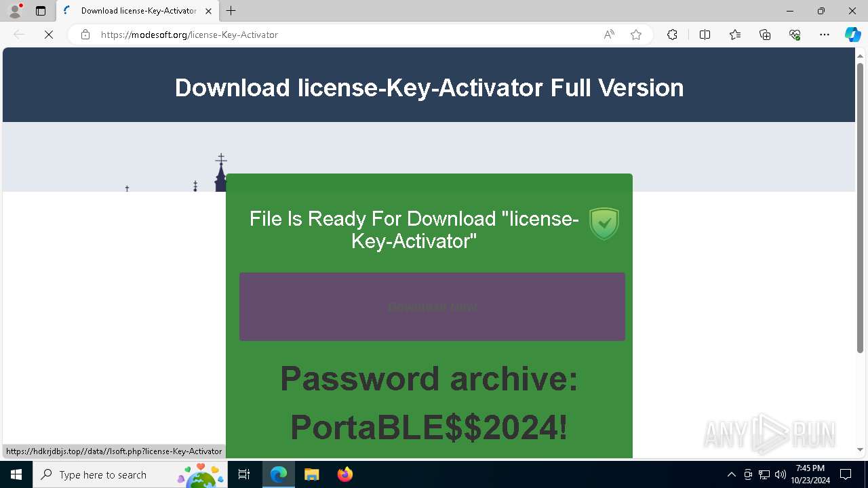
Task: Click the Download now button
Action: (x=432, y=306)
